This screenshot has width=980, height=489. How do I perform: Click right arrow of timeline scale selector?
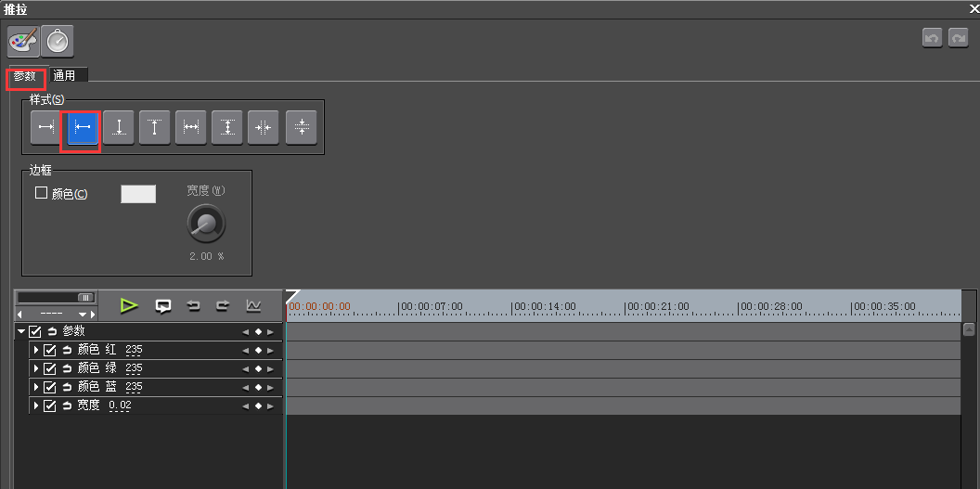(93, 315)
